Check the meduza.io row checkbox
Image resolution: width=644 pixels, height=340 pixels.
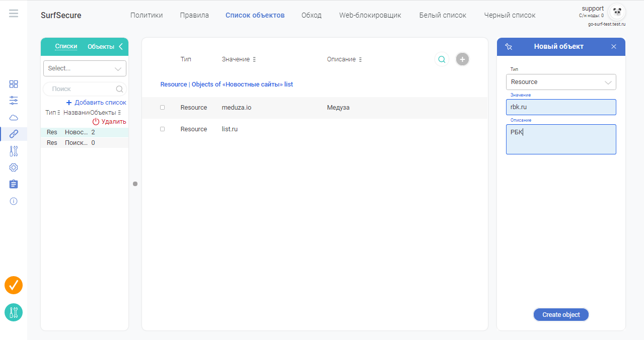pos(162,108)
